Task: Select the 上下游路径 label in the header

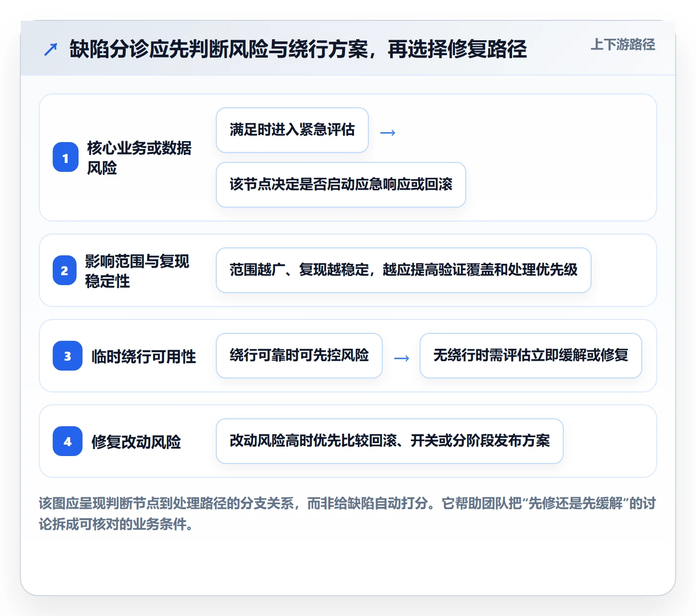Action: pos(623,45)
